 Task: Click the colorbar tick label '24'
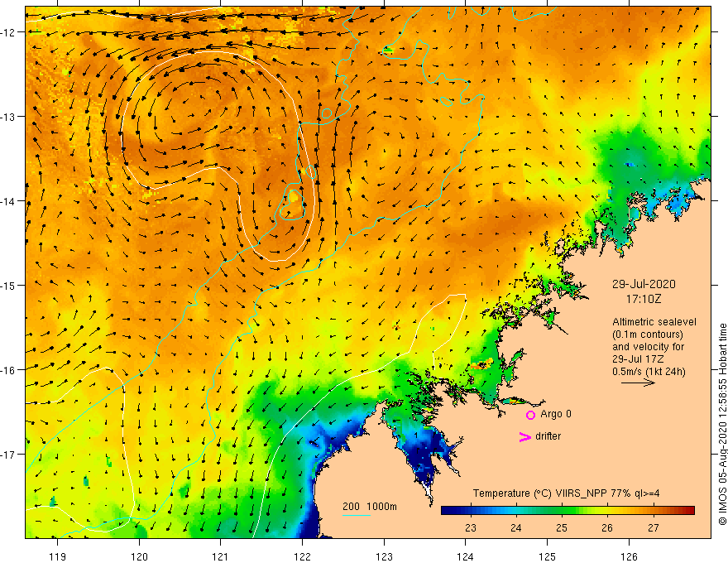tap(516, 527)
